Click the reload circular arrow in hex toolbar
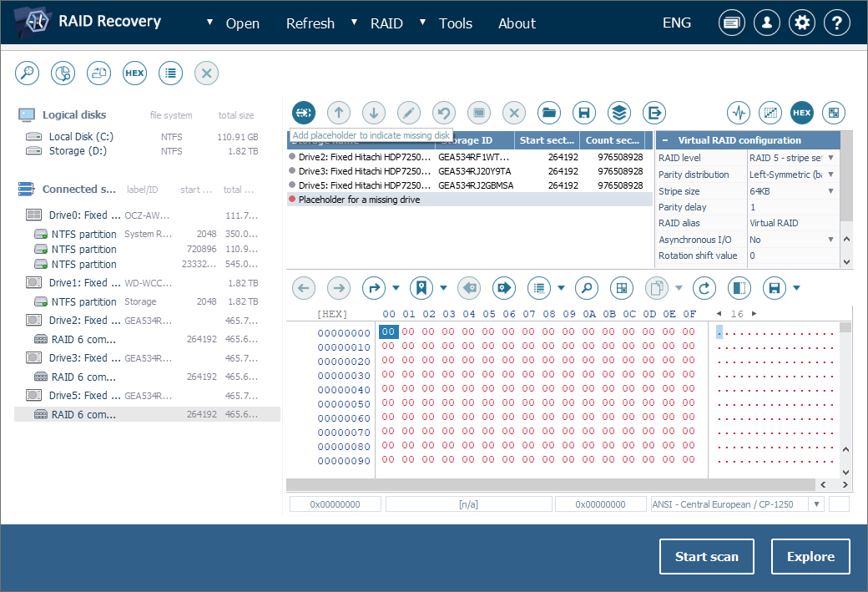The image size is (868, 592). pyautogui.click(x=705, y=288)
